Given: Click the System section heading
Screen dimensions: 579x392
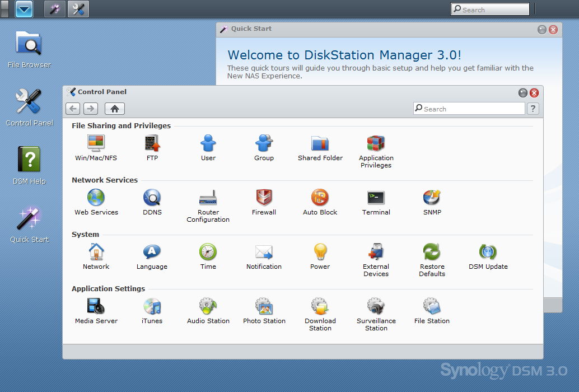Looking at the screenshot, I should [85, 235].
